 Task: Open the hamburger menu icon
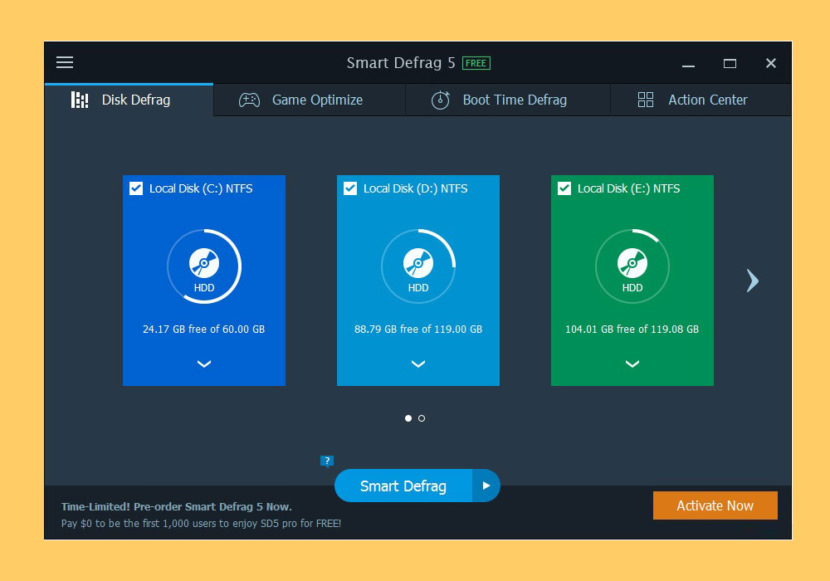[65, 62]
